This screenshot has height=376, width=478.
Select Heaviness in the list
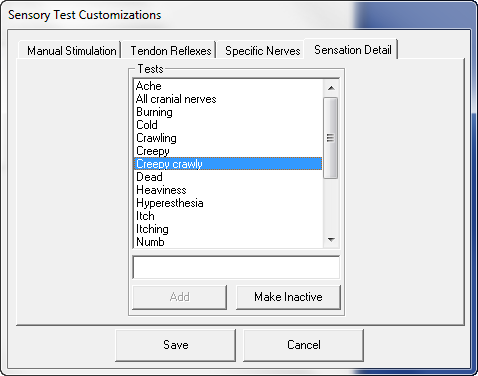(x=228, y=190)
